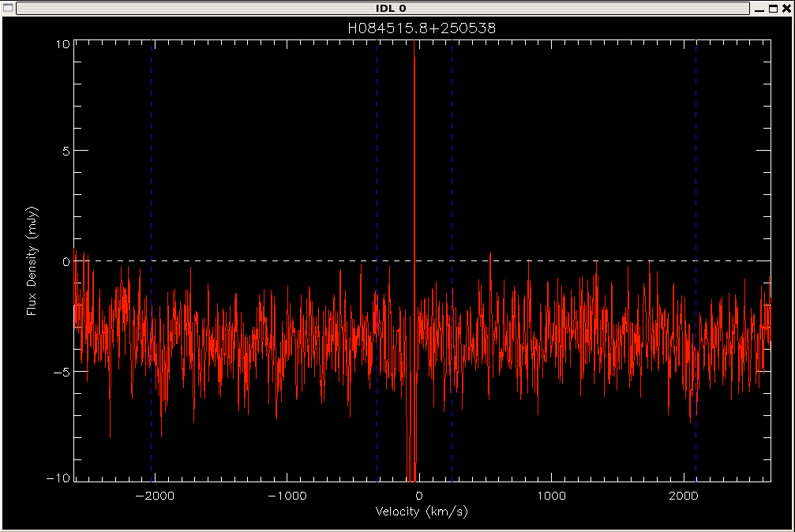The height and width of the screenshot is (532, 795).
Task: Click the "IDL 0" title bar text
Action: (391, 8)
